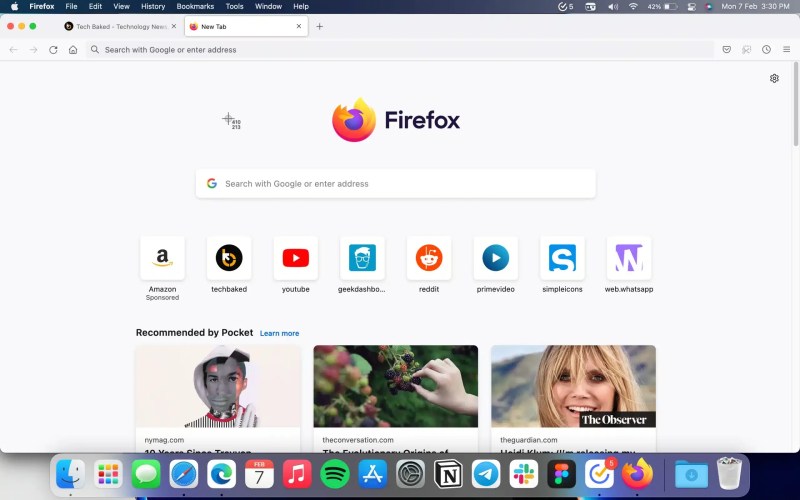This screenshot has height=500, width=800.
Task: Launch Spotify from the dock
Action: point(335,474)
